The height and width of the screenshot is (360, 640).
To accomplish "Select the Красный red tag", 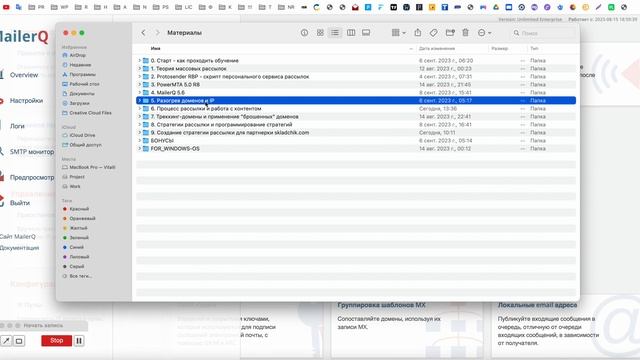I will (76, 209).
